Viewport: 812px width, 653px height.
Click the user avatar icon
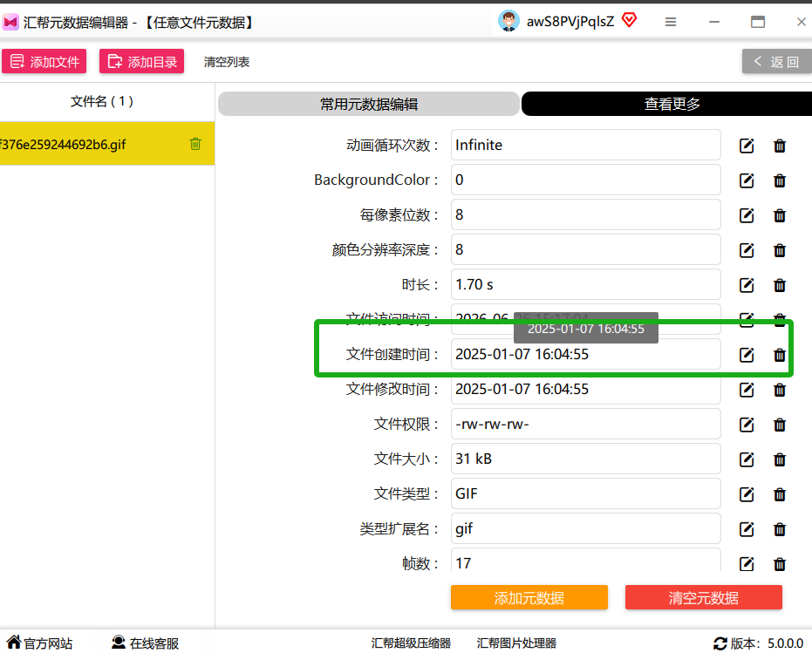pyautogui.click(x=508, y=21)
